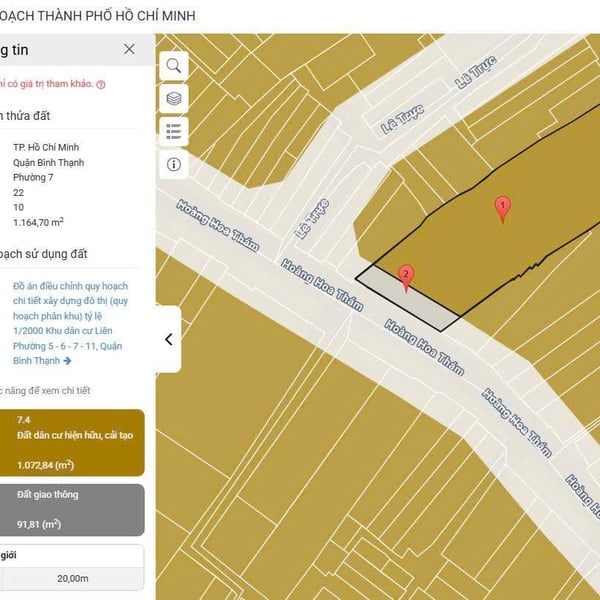Click the "Quận Bình Thạnh" district text

[x=48, y=163]
